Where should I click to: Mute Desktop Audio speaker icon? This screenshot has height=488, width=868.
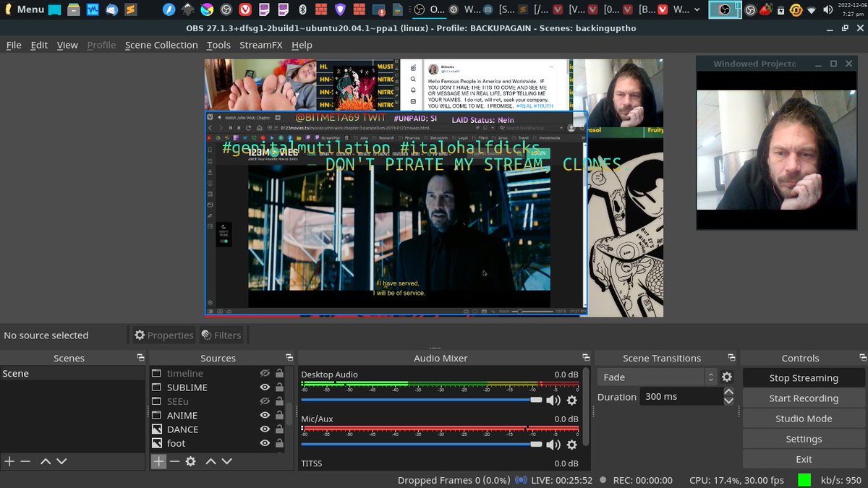coord(553,400)
